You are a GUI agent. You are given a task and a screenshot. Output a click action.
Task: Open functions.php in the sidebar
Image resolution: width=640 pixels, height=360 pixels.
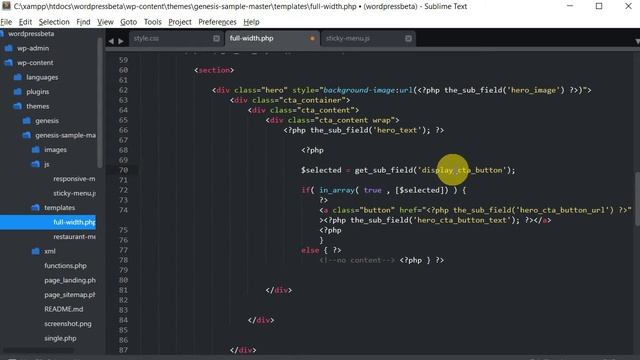(x=65, y=266)
